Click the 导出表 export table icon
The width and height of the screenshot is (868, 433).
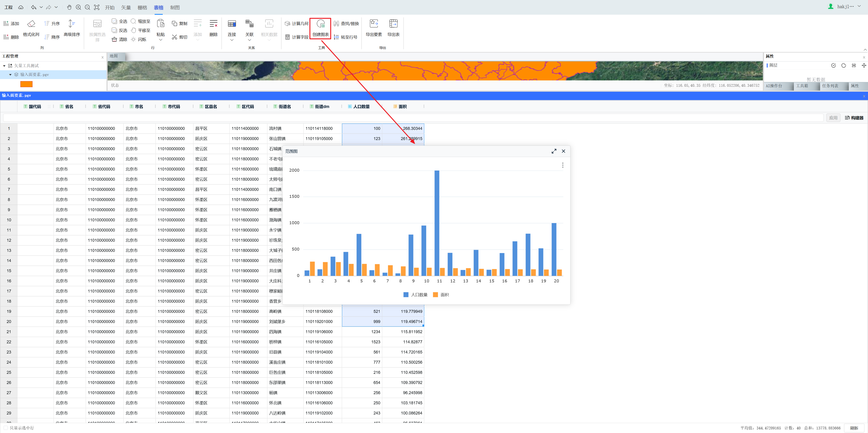(x=393, y=23)
